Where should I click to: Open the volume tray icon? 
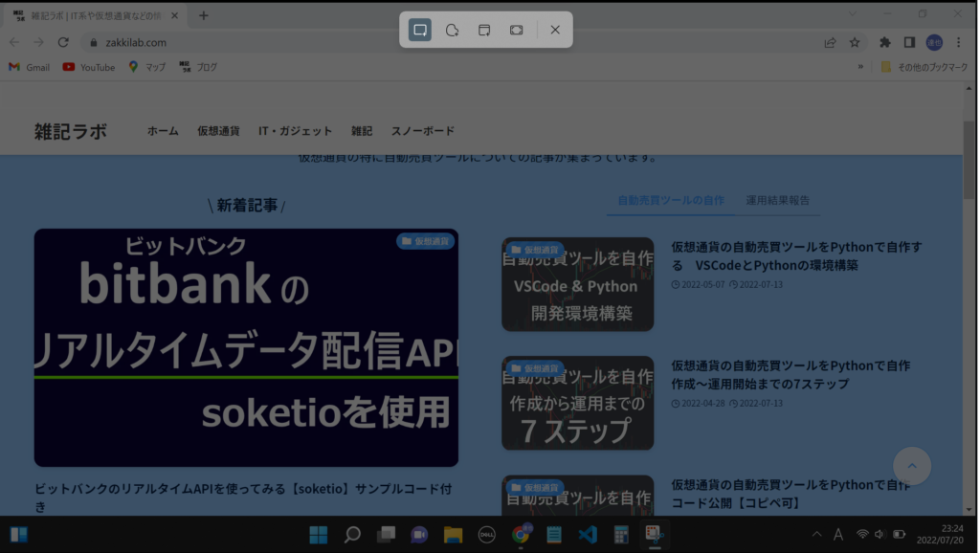(x=880, y=535)
